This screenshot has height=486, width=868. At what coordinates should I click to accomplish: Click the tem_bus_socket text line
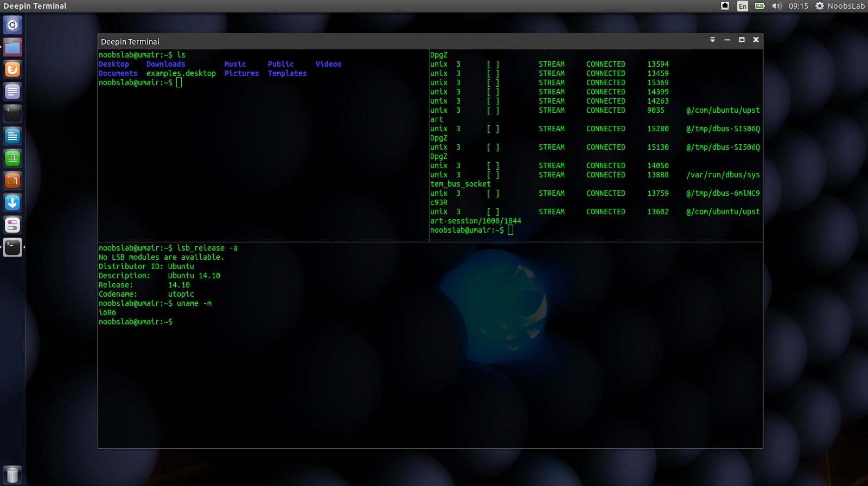(461, 184)
